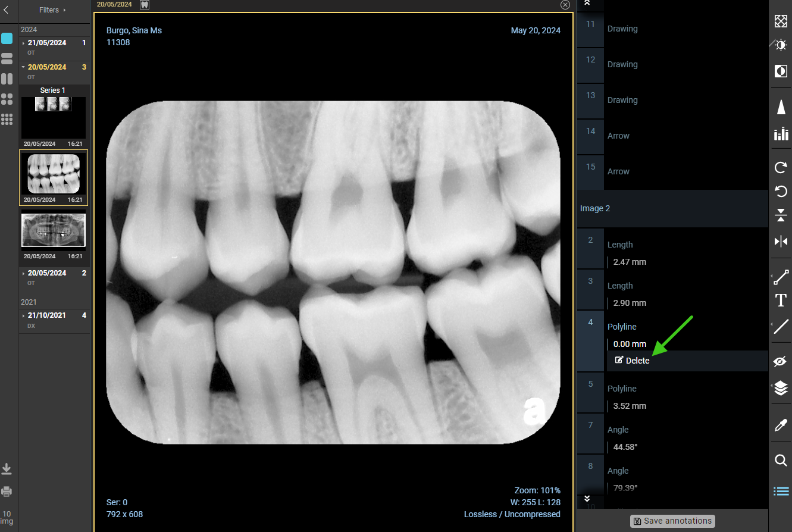
Task: Select the panoramic X-ray thumbnail
Action: click(x=54, y=230)
